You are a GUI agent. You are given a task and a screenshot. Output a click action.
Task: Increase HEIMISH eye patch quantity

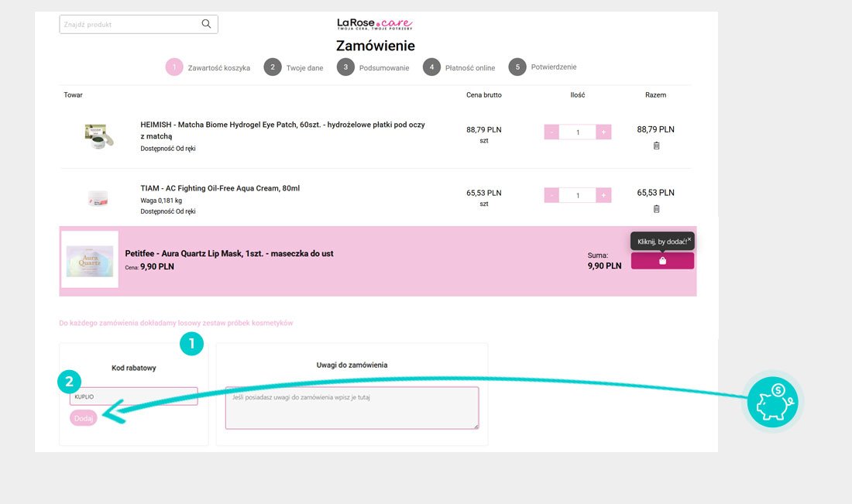coord(603,132)
